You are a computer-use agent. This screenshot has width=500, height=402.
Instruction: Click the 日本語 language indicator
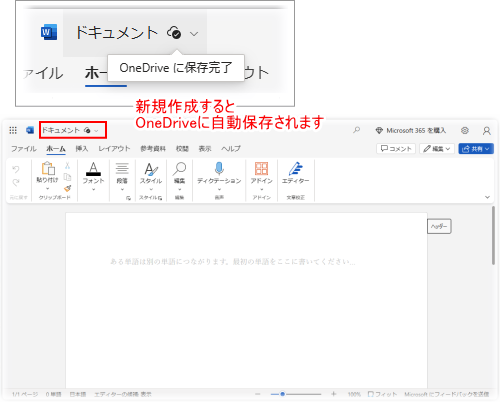[78, 394]
